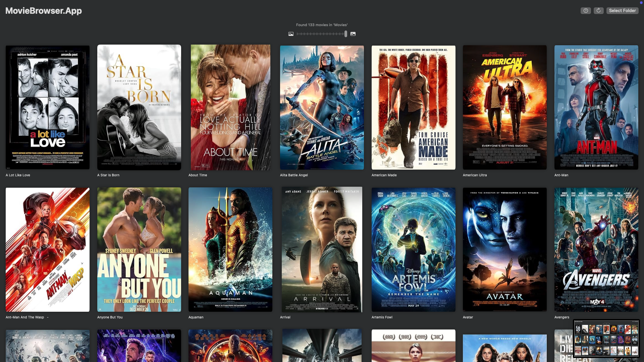Image resolution: width=644 pixels, height=362 pixels.
Task: Click the 'A Lot Like Love' title text
Action: 18,175
